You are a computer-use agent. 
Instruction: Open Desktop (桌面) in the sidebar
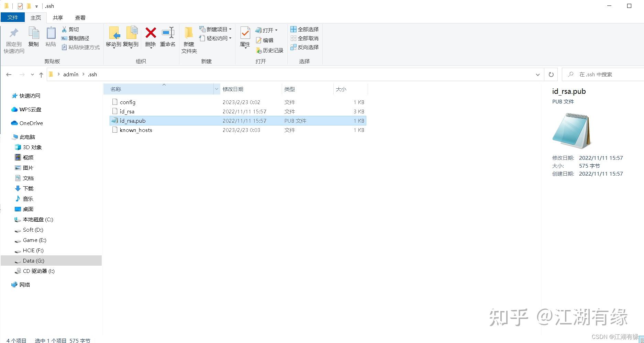click(24, 209)
